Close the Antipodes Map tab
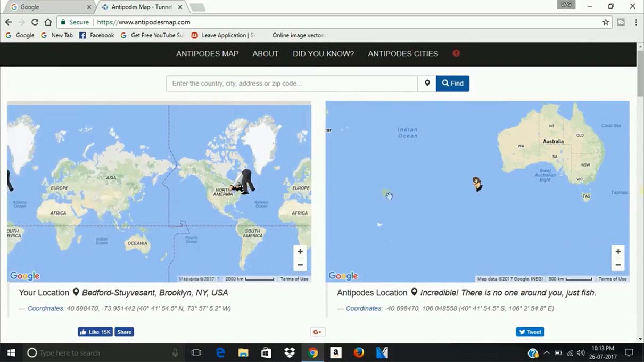The height and width of the screenshot is (362, 644). pos(180,7)
